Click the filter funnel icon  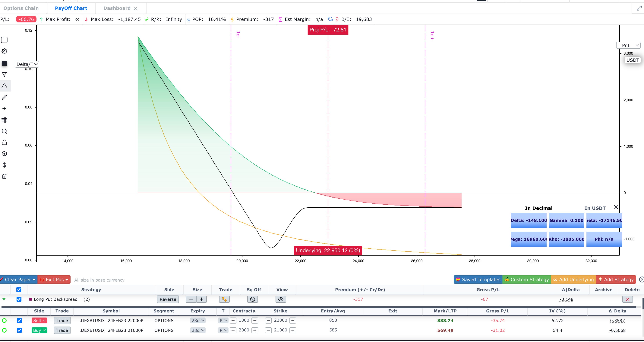(4, 75)
